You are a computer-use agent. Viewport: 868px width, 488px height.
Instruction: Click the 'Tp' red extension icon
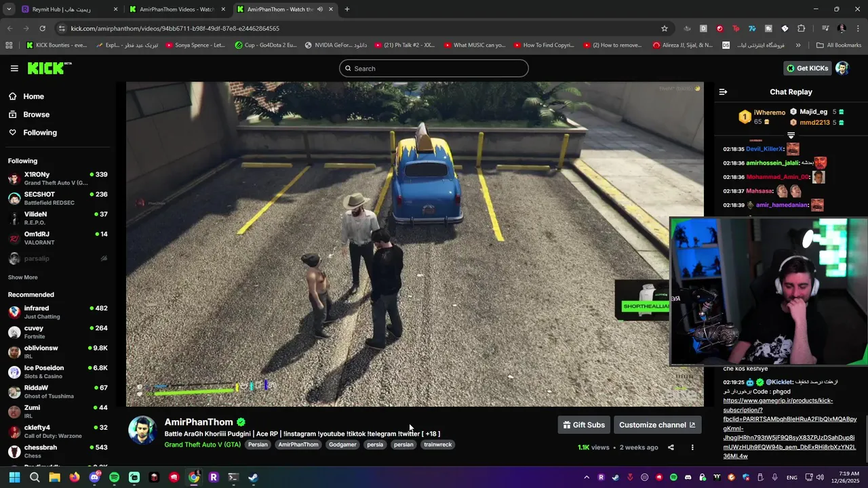click(736, 28)
